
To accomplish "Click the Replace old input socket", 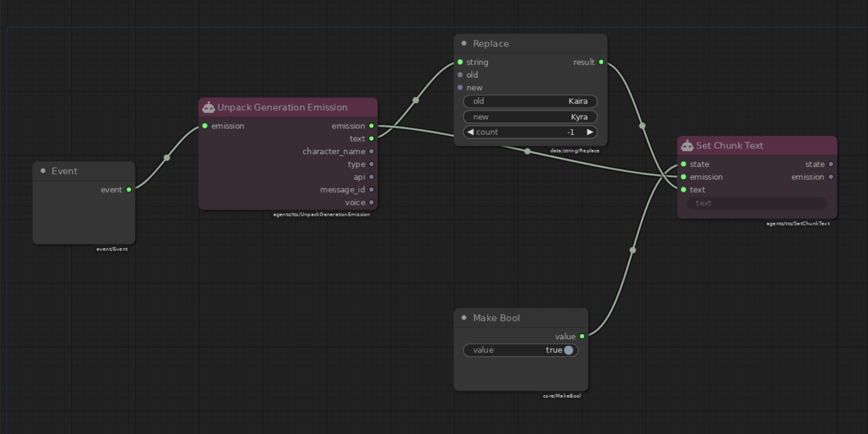I will click(460, 75).
